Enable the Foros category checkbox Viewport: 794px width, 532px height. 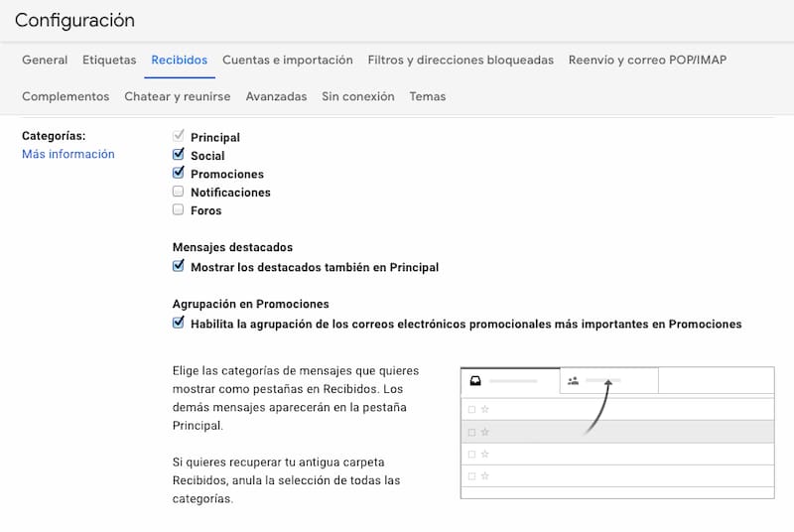coord(178,209)
